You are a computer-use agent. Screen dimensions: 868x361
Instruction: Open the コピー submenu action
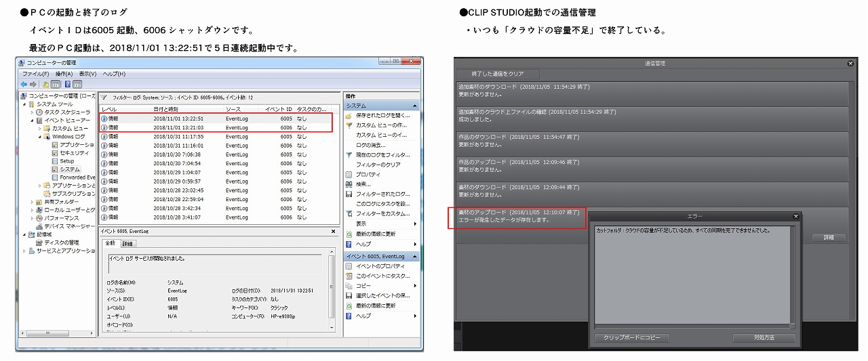tap(382, 286)
